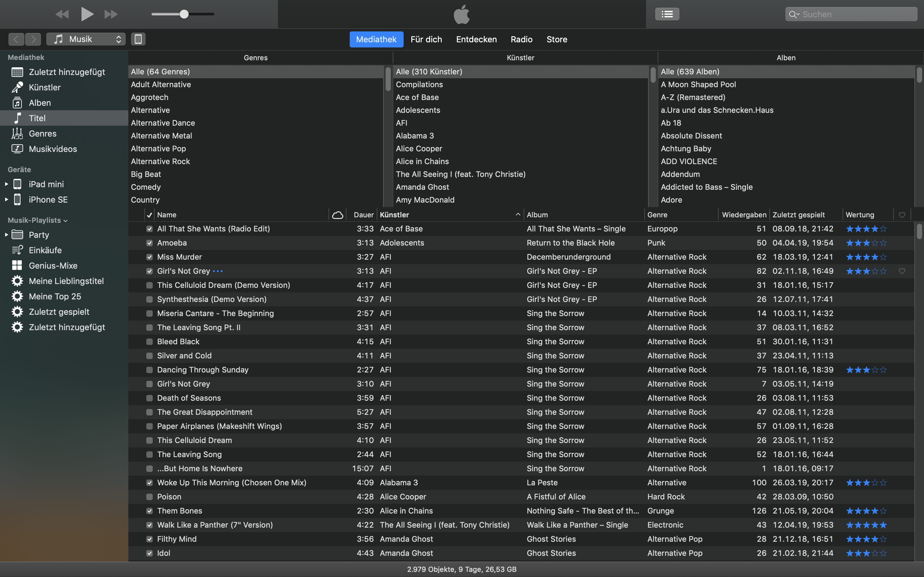
Task: Enable the Poison track checkbox
Action: 149,497
